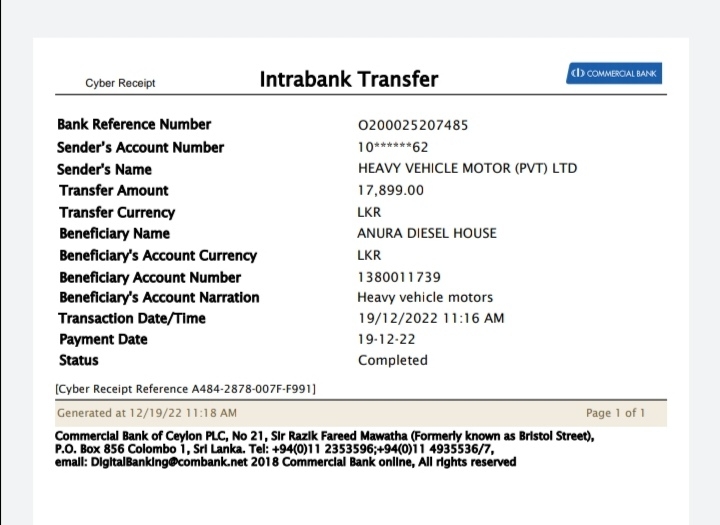Click the Cyber Receipt label

[120, 83]
